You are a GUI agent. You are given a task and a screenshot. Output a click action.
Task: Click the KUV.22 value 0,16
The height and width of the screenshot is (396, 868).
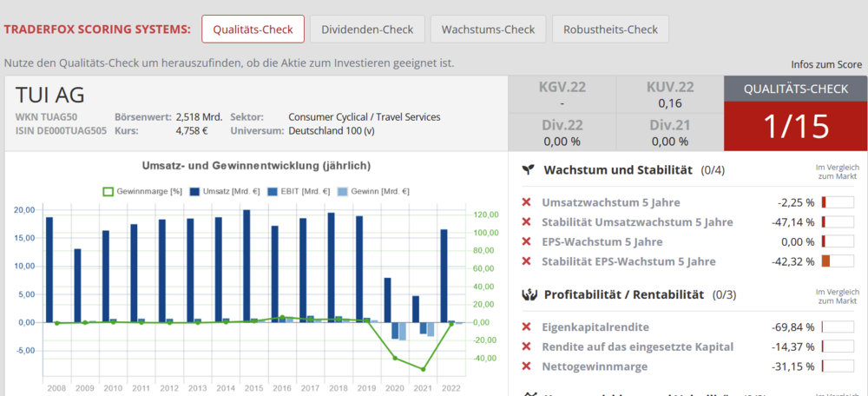coord(670,103)
